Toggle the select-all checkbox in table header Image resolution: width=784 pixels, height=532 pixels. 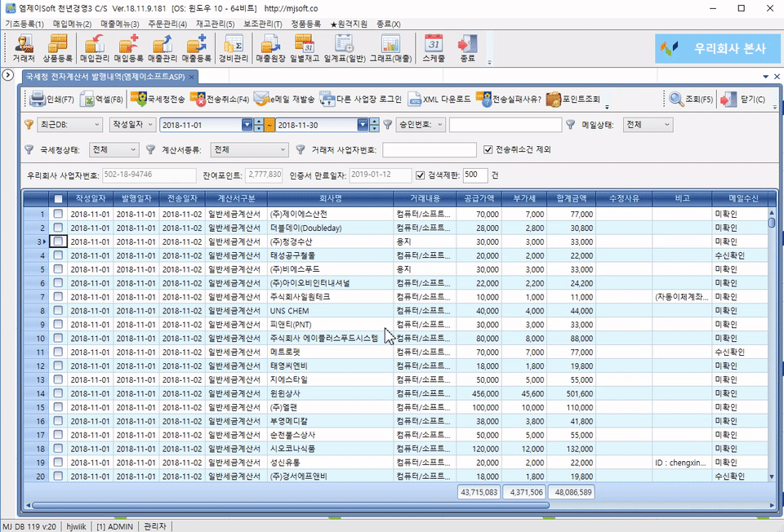(58, 199)
